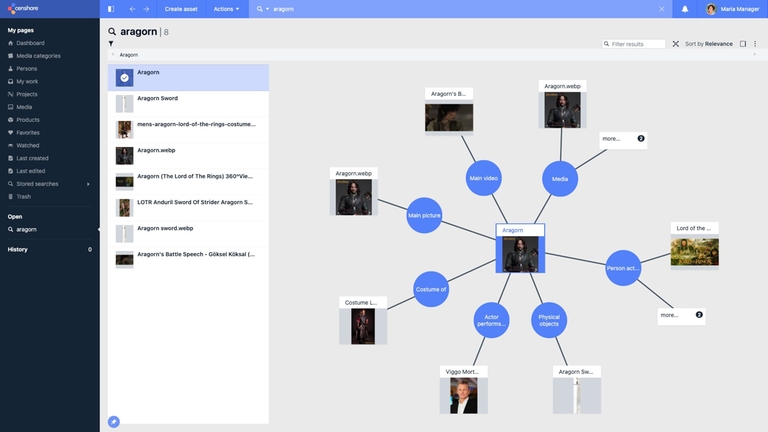The image size is (768, 432).
Task: Go back with the left arrow
Action: click(132, 9)
